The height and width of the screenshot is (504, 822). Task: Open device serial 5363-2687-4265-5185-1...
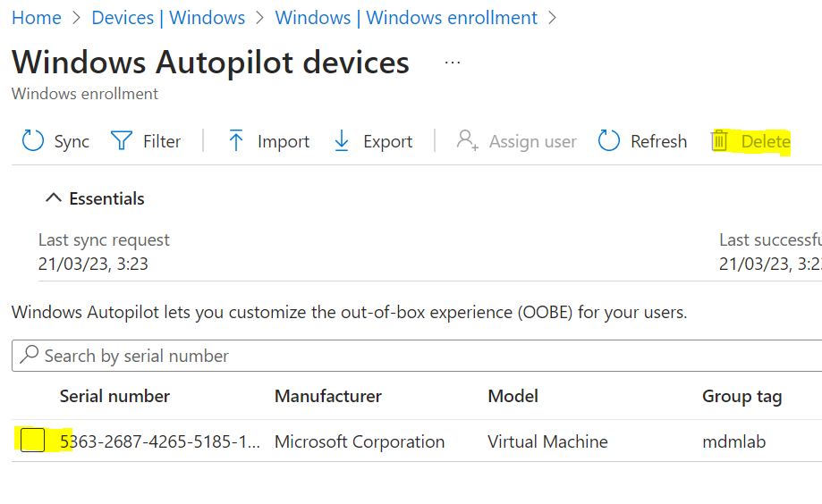[160, 441]
